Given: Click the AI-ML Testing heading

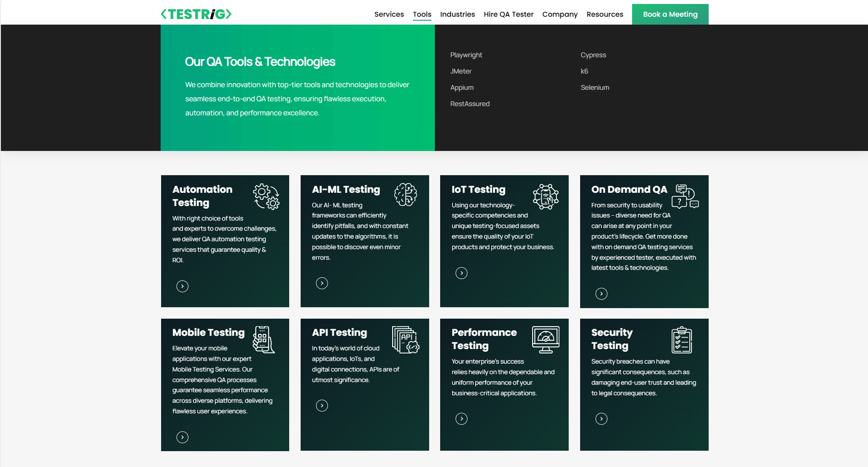Looking at the screenshot, I should (346, 189).
